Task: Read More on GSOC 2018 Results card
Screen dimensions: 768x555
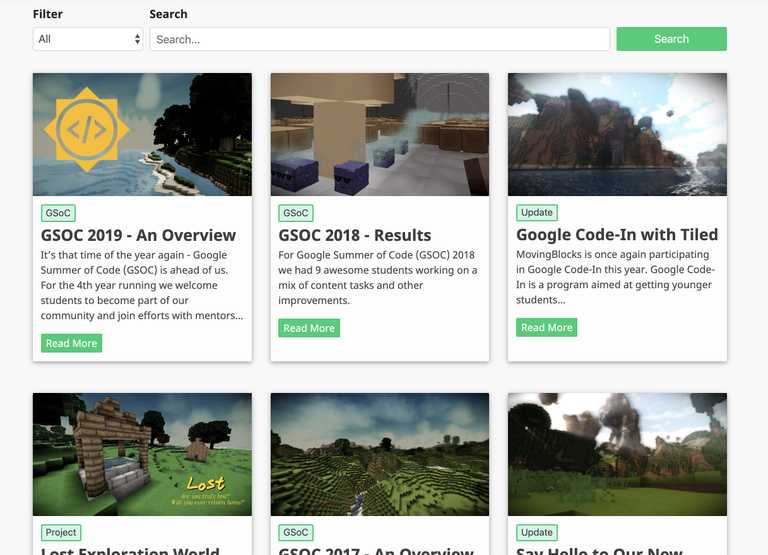Action: pyautogui.click(x=309, y=328)
